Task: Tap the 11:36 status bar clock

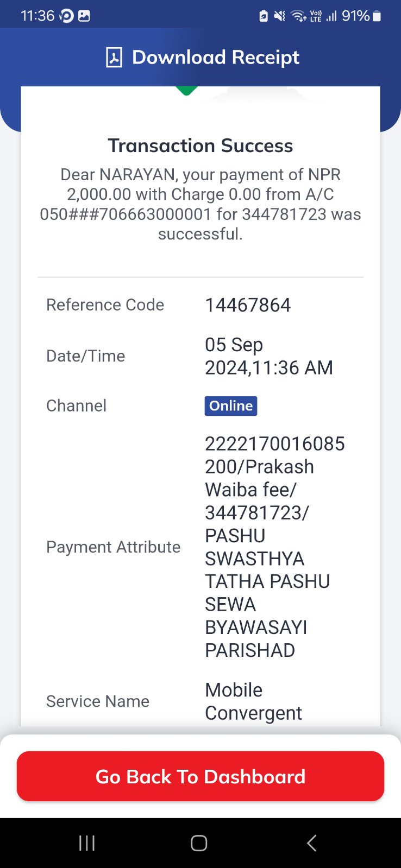Action: click(x=37, y=16)
